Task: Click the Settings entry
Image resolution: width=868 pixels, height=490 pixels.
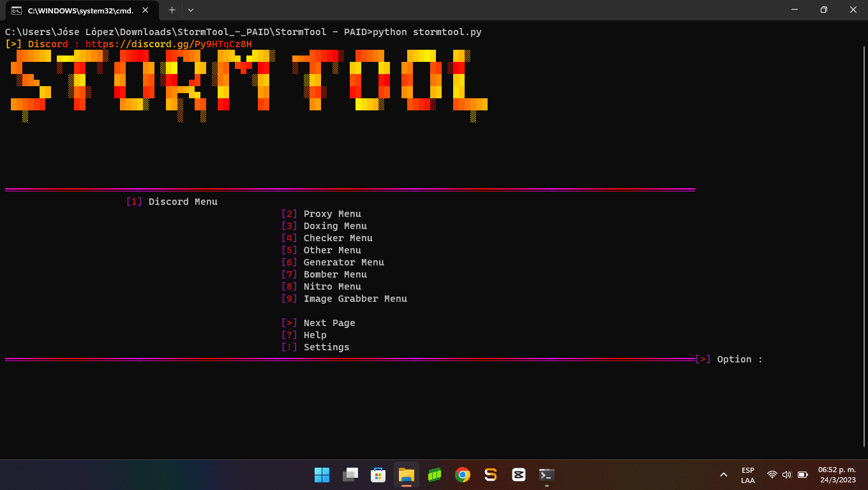Action: [x=315, y=347]
